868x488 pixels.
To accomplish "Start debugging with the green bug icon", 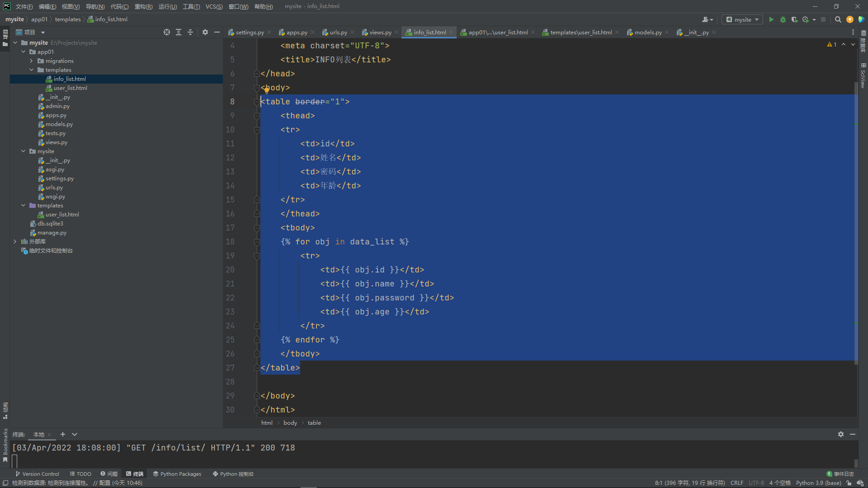I will (x=783, y=19).
